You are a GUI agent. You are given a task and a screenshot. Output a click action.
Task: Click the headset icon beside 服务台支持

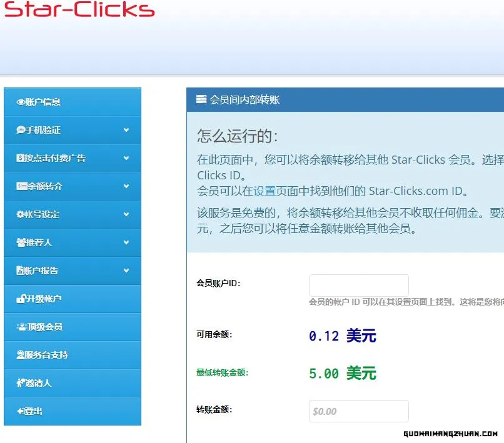coord(20,355)
